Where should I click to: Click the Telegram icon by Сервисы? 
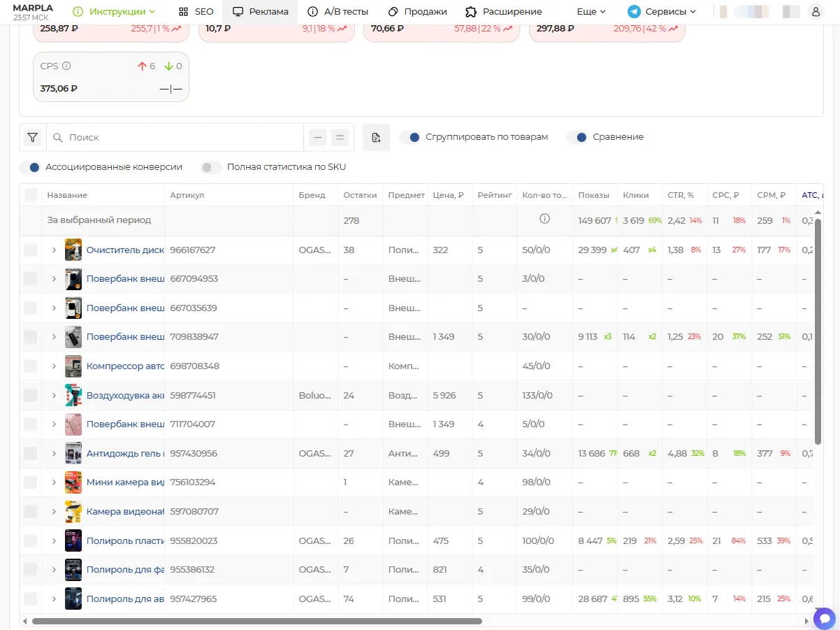(x=634, y=12)
